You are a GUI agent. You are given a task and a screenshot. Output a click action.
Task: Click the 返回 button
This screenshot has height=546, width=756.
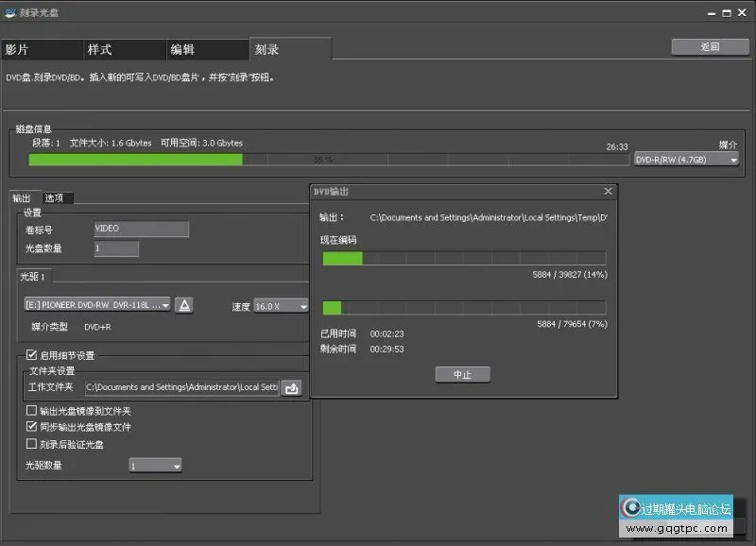click(710, 46)
